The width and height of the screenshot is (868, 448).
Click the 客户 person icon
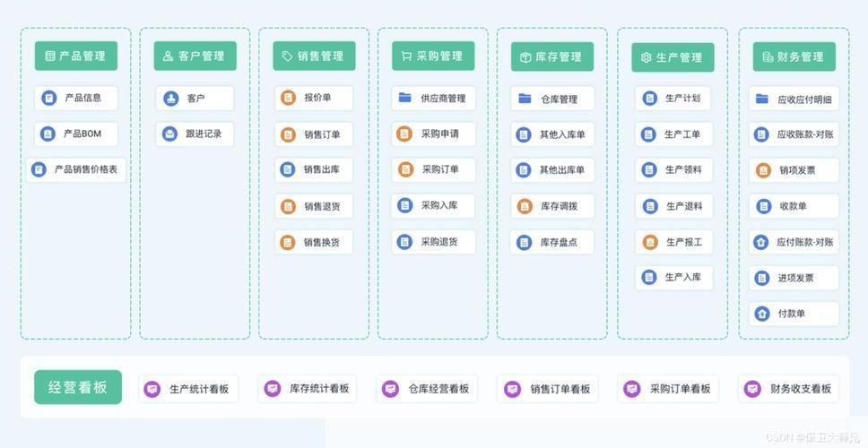click(x=170, y=99)
